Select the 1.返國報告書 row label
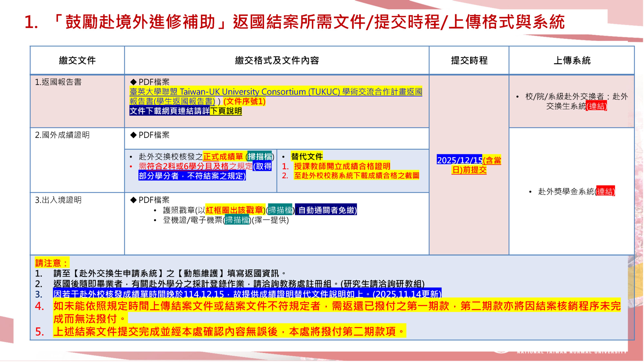644x362 pixels. (x=58, y=82)
